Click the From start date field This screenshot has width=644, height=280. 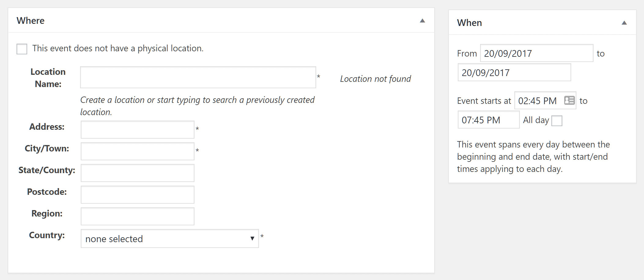536,53
